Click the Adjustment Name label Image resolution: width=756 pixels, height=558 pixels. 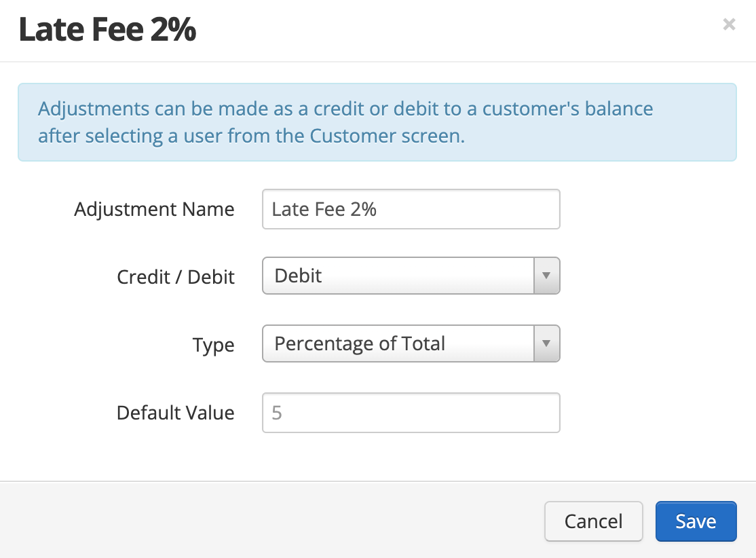(154, 209)
